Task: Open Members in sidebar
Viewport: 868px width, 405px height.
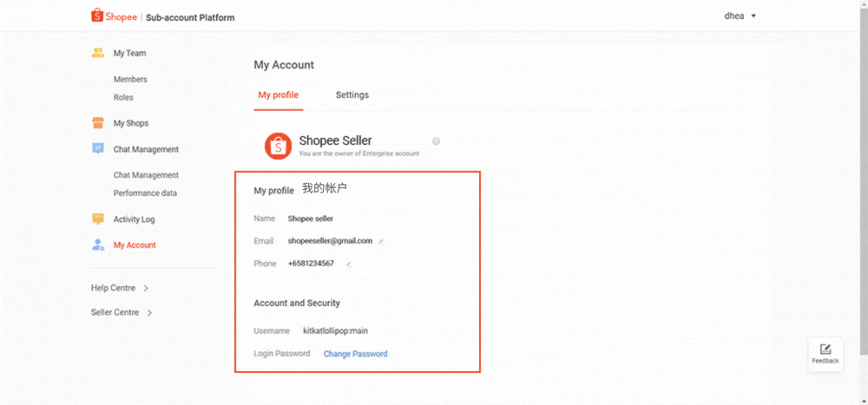Action: point(130,79)
